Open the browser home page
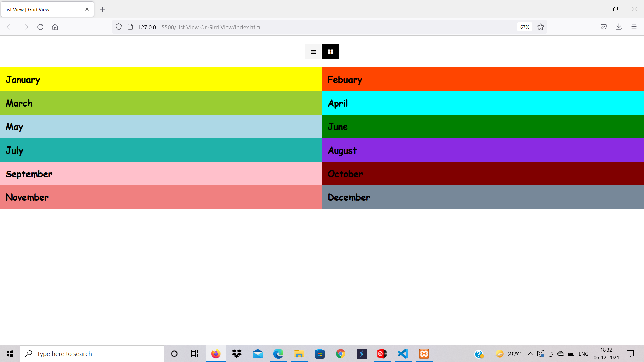 [55, 27]
